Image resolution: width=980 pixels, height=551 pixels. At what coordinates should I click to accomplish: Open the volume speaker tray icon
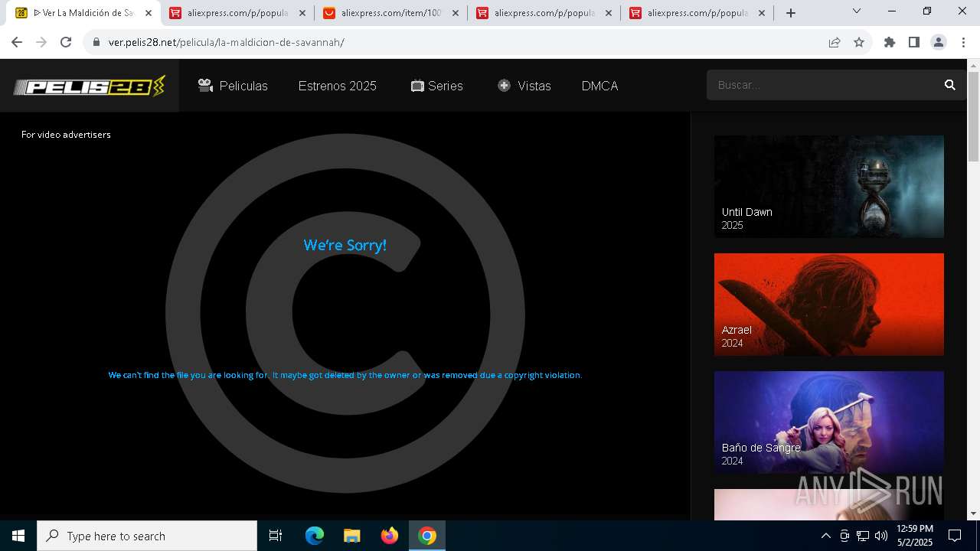pos(881,536)
